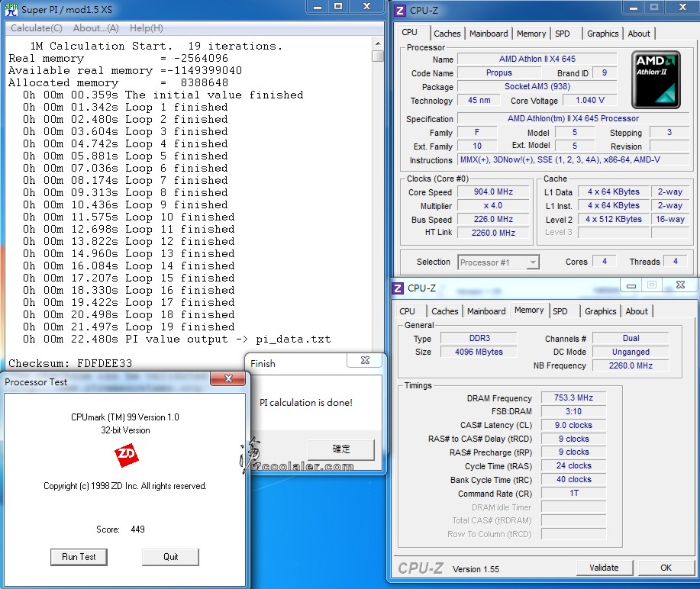The height and width of the screenshot is (589, 700).
Task: Click the Quit button in Processor Test
Action: click(x=170, y=557)
